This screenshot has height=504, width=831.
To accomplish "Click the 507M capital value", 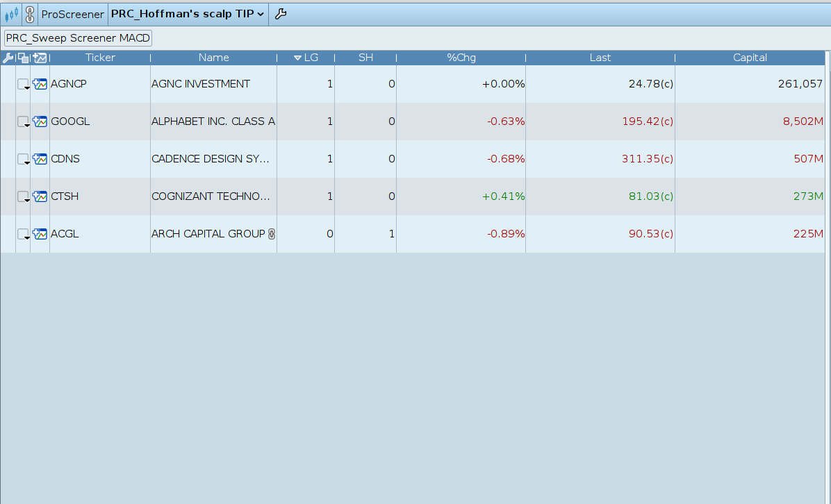I will (809, 159).
